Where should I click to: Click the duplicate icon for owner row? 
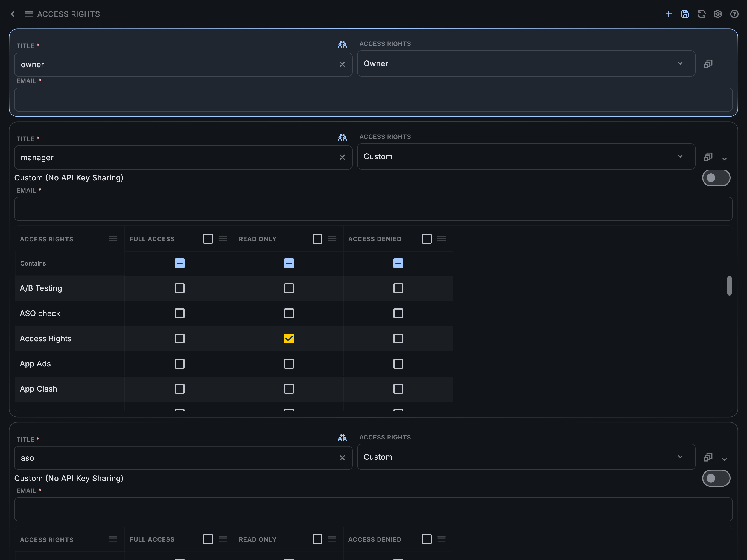pos(708,63)
